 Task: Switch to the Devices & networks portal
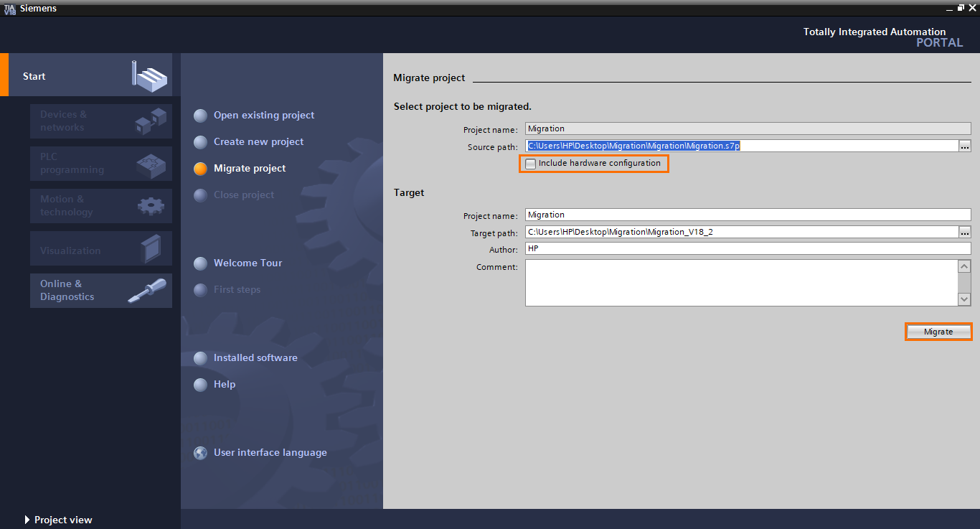(x=101, y=121)
